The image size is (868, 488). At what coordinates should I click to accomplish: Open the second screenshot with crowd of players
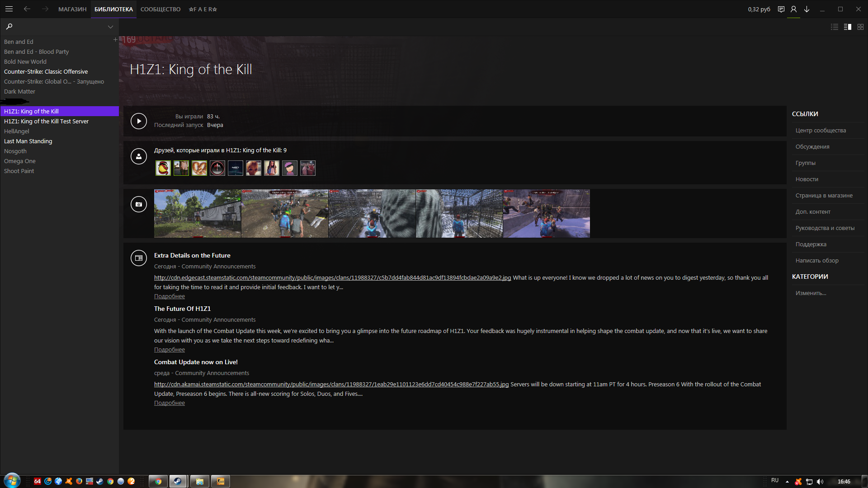(x=285, y=213)
